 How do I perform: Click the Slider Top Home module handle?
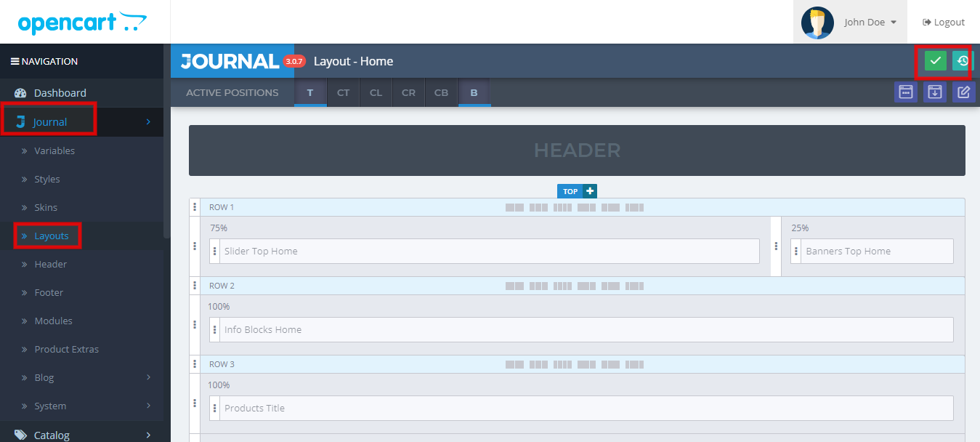215,252
